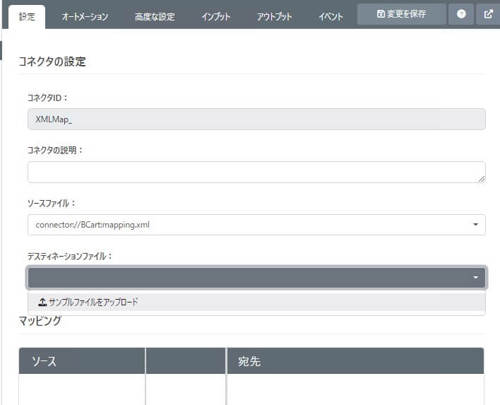The width and height of the screenshot is (500, 405).
Task: Open the help question mark icon
Action: (461, 14)
